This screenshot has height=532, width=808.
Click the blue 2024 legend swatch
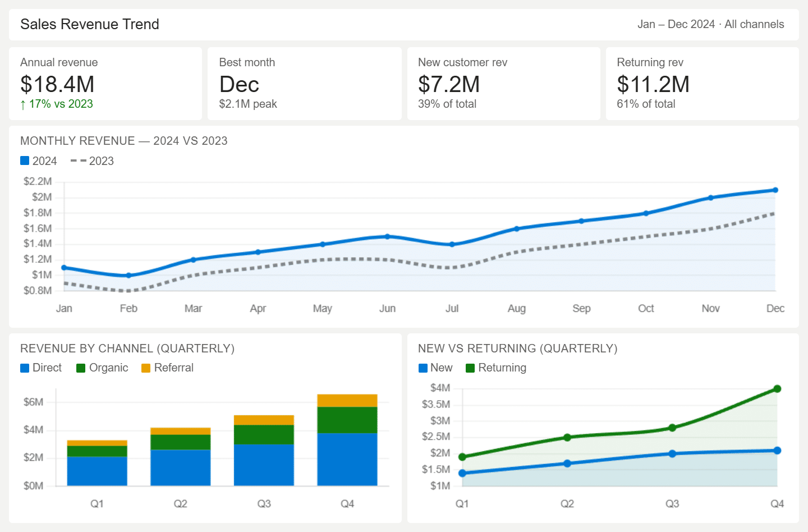pyautogui.click(x=25, y=160)
